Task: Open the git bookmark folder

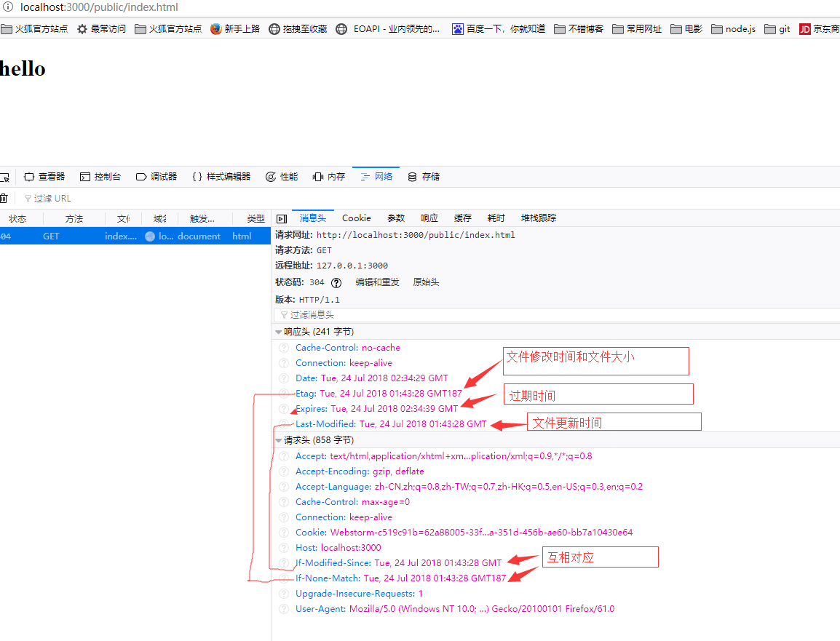Action: (777, 29)
